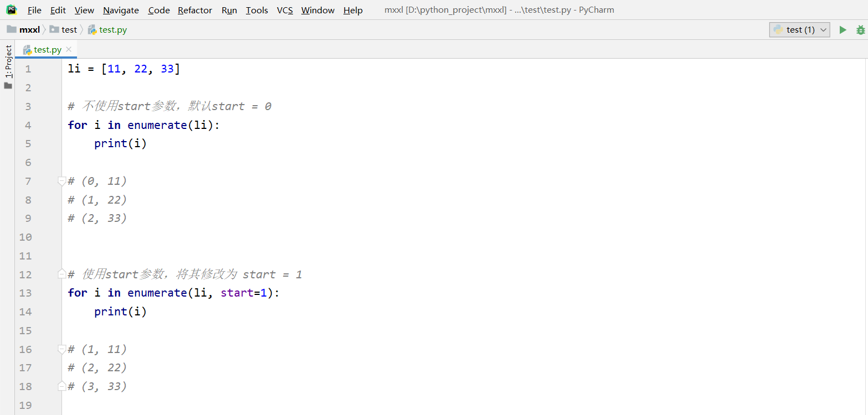Click the comment ending 'start = 1' on line 12
Viewport: 868px width, 415px height.
click(x=185, y=274)
